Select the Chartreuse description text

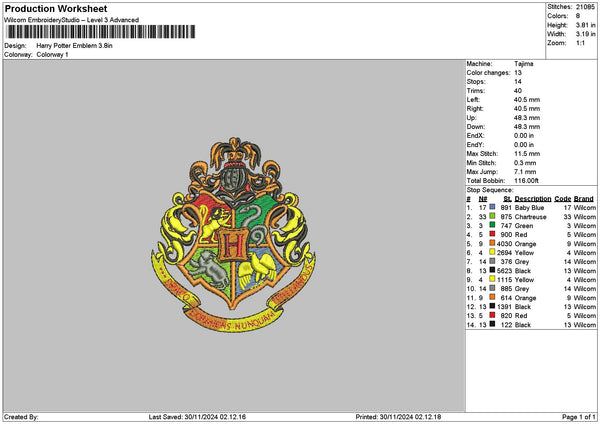click(530, 217)
